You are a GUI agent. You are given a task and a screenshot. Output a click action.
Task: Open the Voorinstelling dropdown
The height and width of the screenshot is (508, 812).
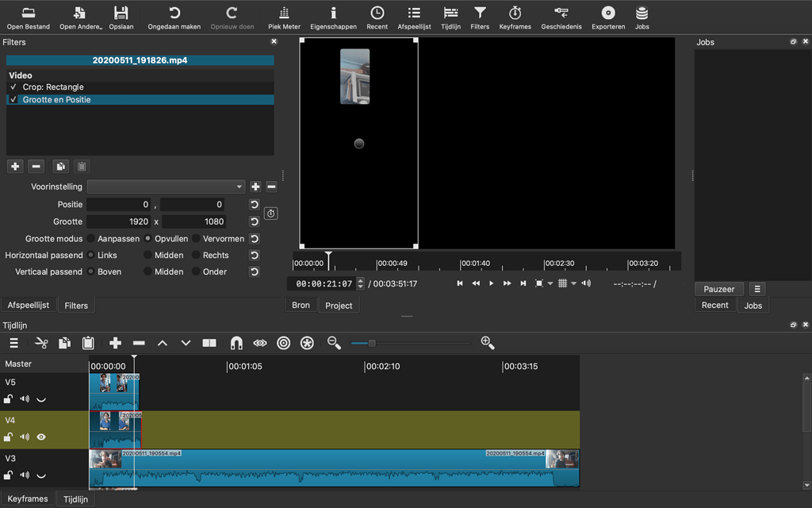pos(165,187)
